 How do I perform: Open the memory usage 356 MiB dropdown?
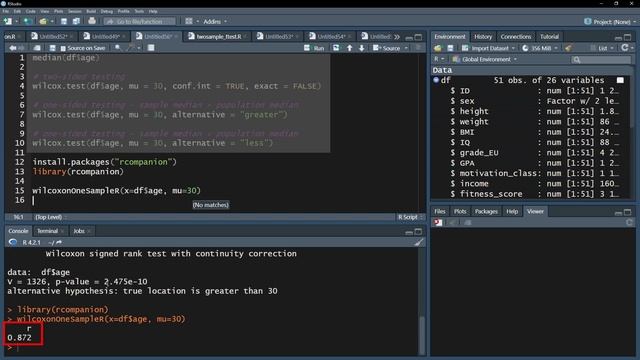tap(540, 48)
